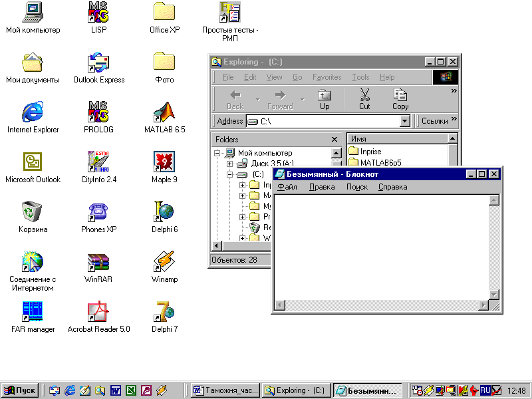The width and height of the screenshot is (532, 399).
Task: Click the RU language indicator in tray
Action: tap(485, 390)
